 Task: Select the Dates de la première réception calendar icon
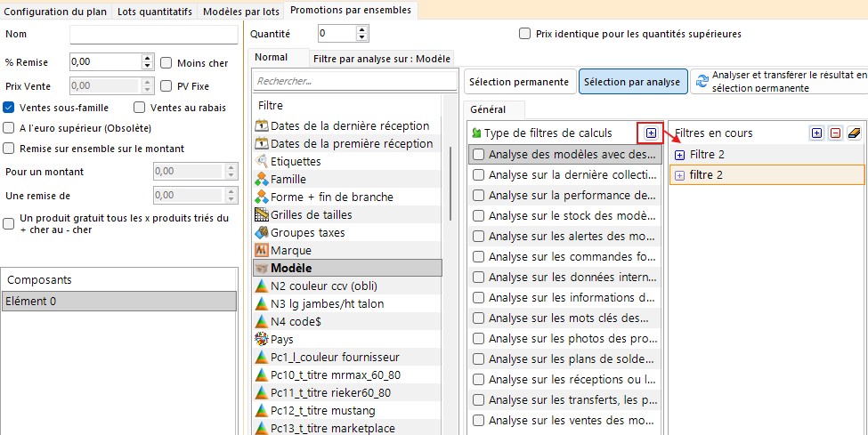click(261, 144)
